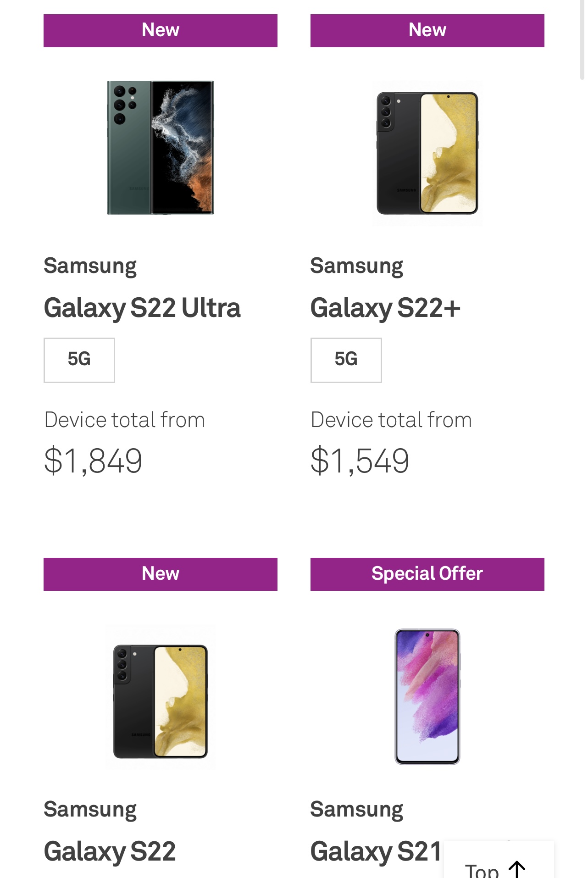Click the Galaxy S22 Ultra title
Screen dimensions: 588x878
pos(142,308)
